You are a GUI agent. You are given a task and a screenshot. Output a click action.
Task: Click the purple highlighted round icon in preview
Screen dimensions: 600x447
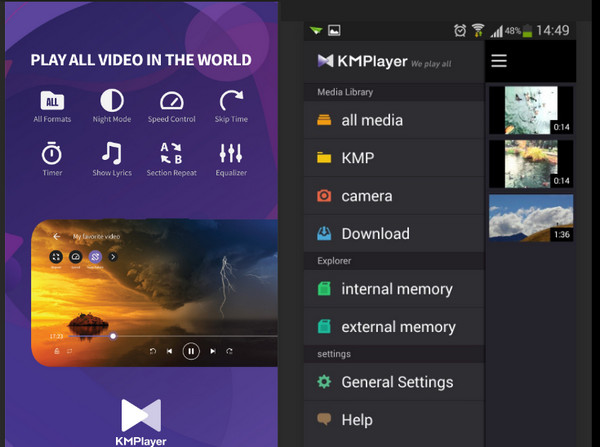(x=95, y=257)
